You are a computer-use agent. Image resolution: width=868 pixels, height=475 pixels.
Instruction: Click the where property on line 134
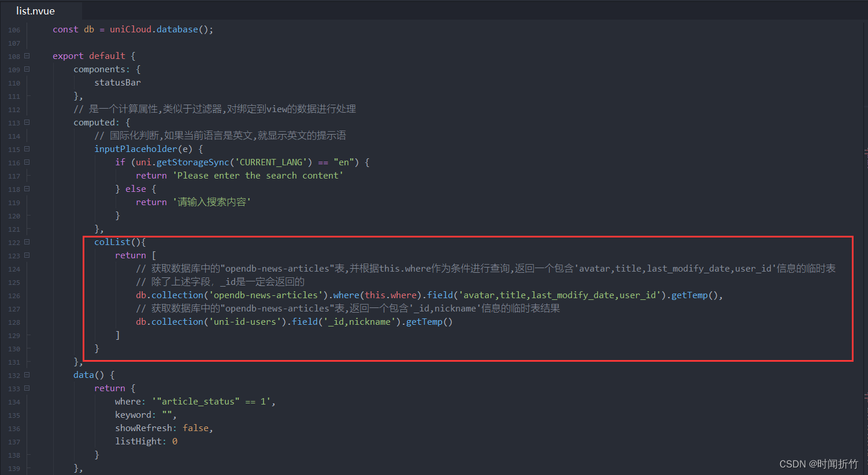pos(128,402)
